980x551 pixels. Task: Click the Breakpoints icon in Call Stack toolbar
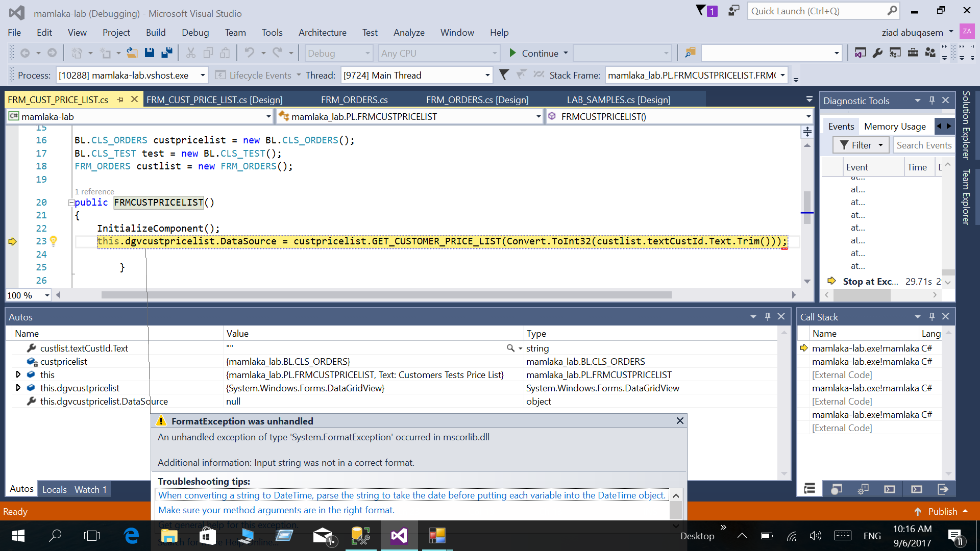click(837, 489)
